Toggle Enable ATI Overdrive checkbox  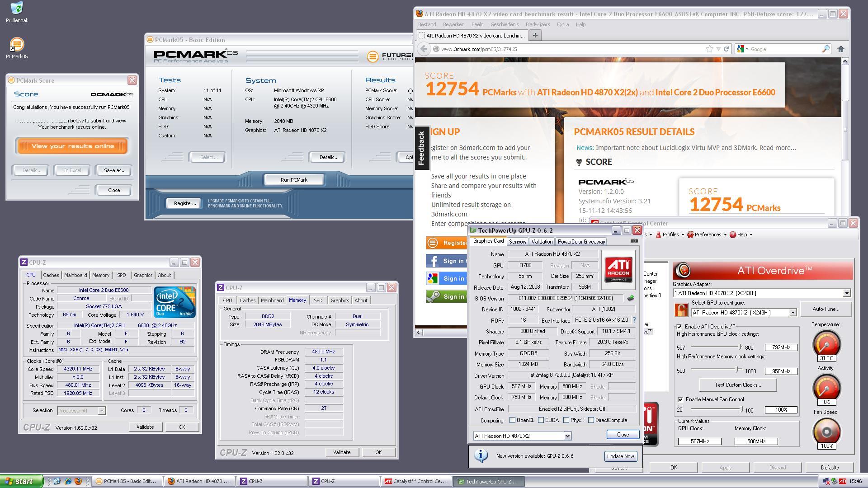679,327
